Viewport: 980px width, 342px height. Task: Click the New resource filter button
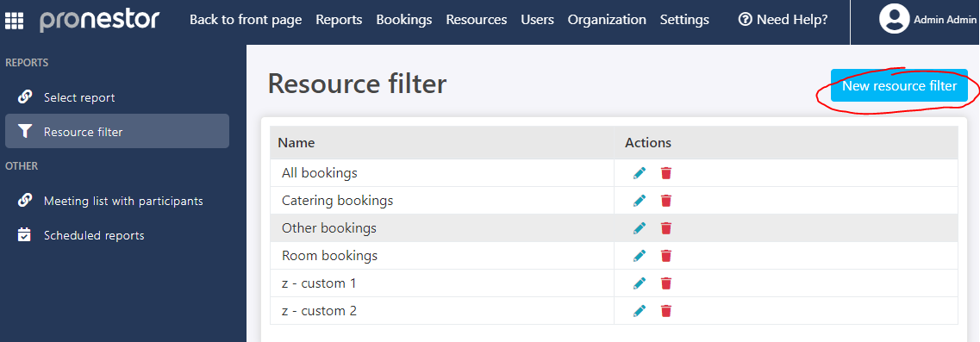899,85
